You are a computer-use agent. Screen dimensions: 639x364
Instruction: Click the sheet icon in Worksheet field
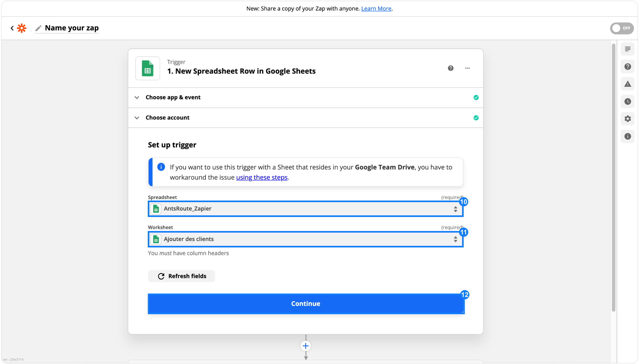tap(156, 239)
